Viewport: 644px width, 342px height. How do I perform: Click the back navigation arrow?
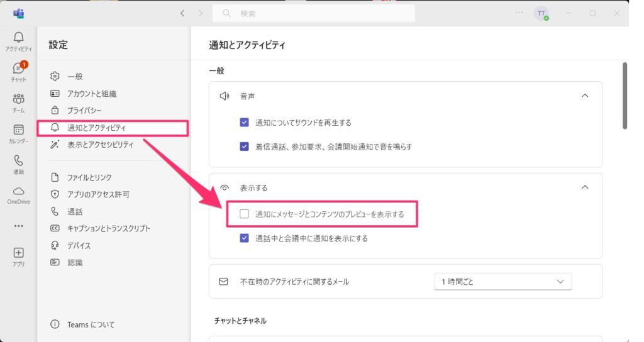coord(182,13)
